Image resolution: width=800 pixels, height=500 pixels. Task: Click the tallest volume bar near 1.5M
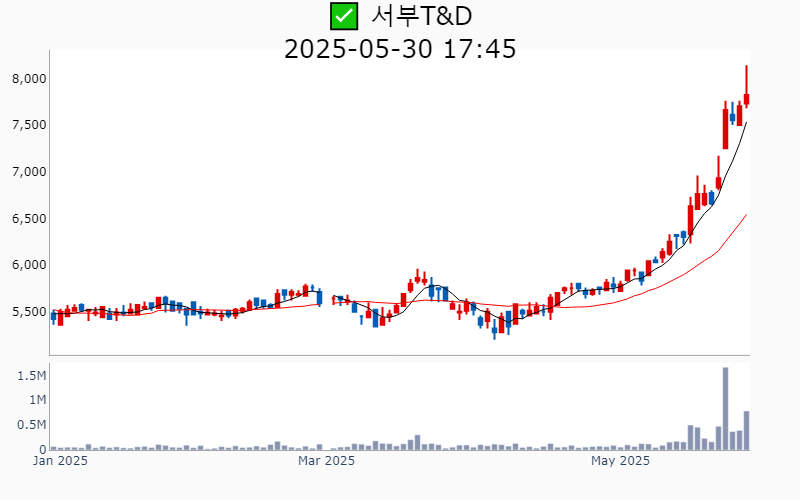pyautogui.click(x=726, y=409)
